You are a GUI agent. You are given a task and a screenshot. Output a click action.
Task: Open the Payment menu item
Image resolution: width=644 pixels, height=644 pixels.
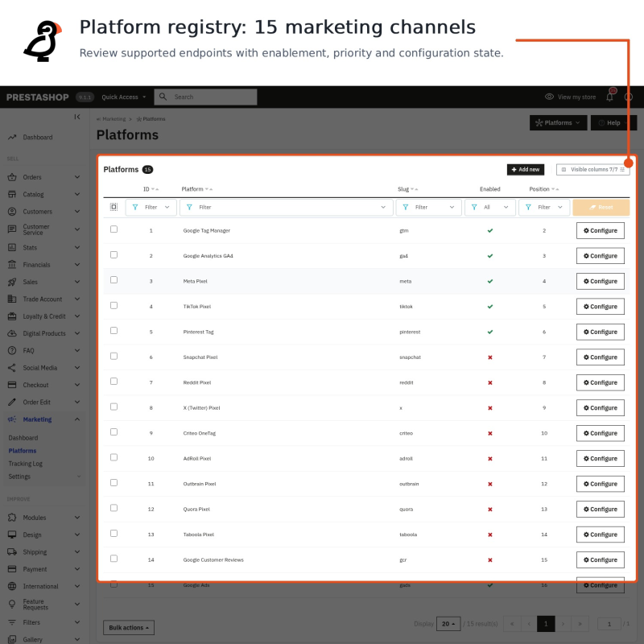click(35, 569)
